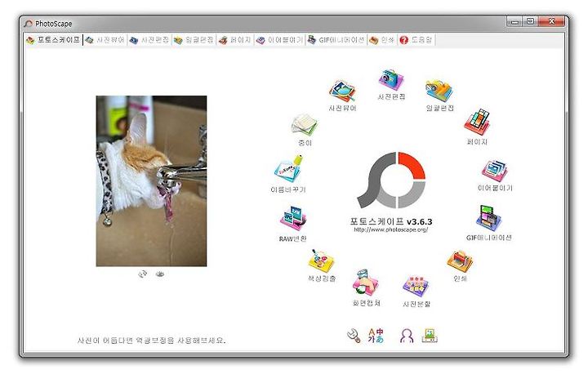This screenshot has width=588, height=383.
Task: Click the cat drinking faucet photo
Action: pos(151,181)
